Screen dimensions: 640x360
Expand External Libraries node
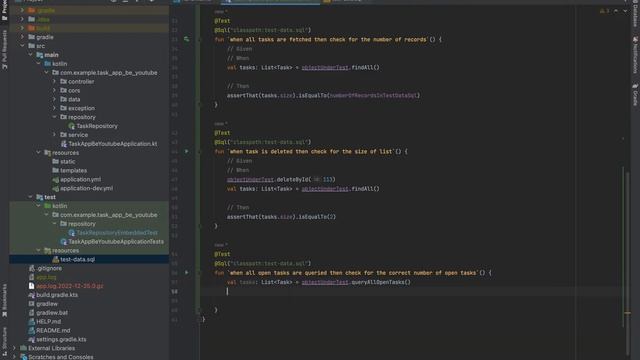[15, 348]
